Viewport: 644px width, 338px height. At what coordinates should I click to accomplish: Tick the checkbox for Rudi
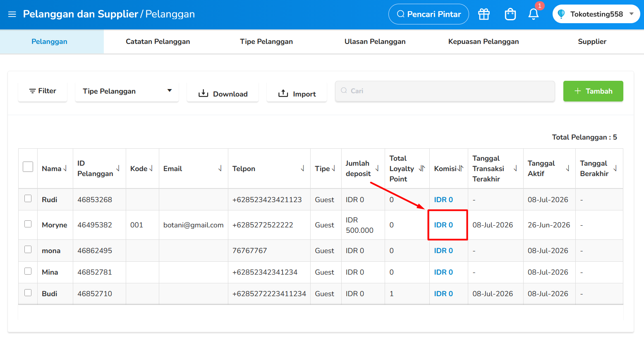point(28,198)
